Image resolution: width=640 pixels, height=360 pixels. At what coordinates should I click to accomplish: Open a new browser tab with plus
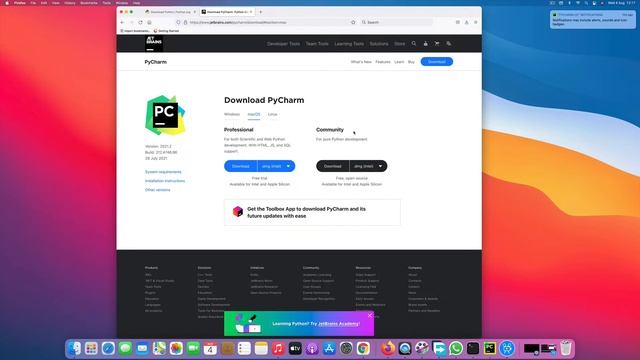click(x=261, y=12)
